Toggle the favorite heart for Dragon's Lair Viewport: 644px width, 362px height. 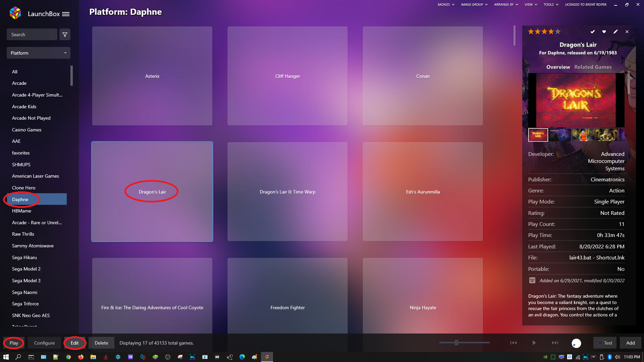click(x=604, y=32)
